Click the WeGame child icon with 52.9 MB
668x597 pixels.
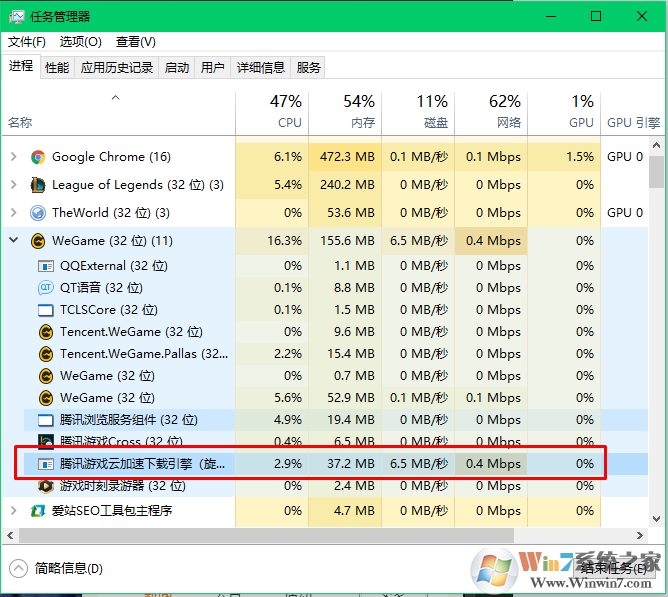pos(46,398)
